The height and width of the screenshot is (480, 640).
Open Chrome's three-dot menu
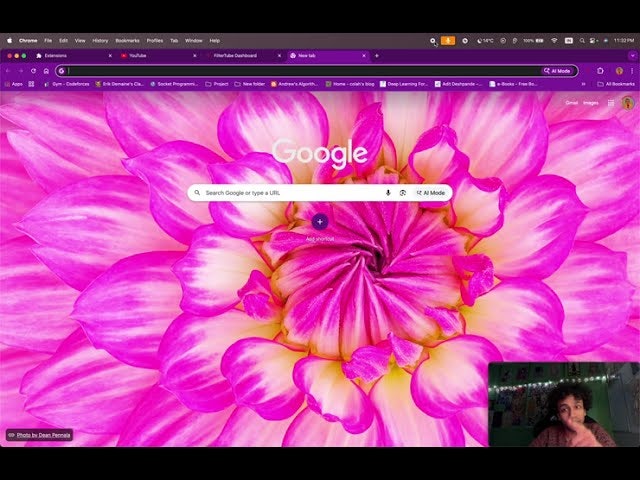632,71
